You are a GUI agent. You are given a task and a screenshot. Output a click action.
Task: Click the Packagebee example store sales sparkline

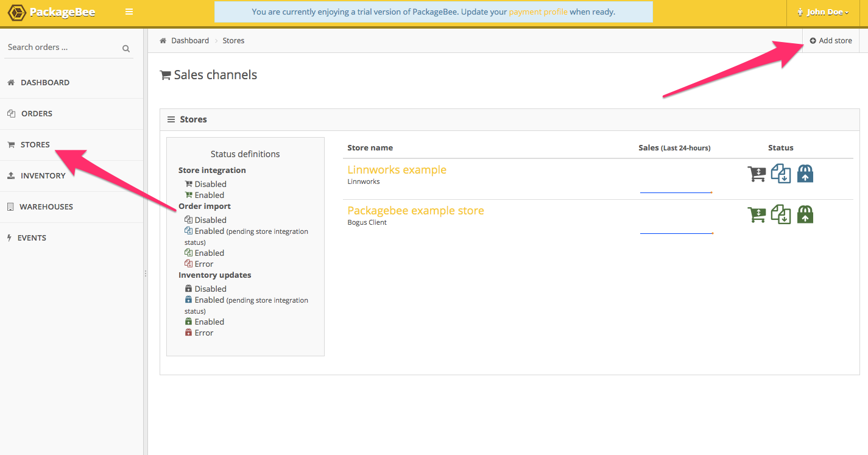[676, 233]
